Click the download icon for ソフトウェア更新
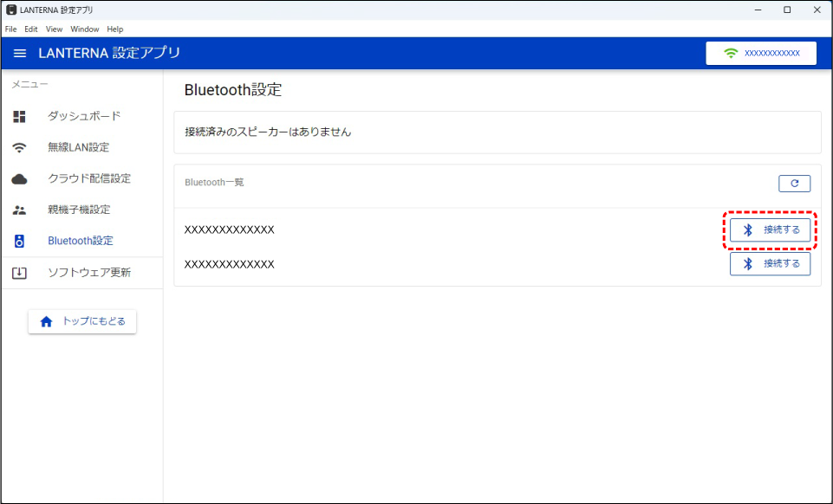The width and height of the screenshot is (833, 504). pyautogui.click(x=19, y=273)
